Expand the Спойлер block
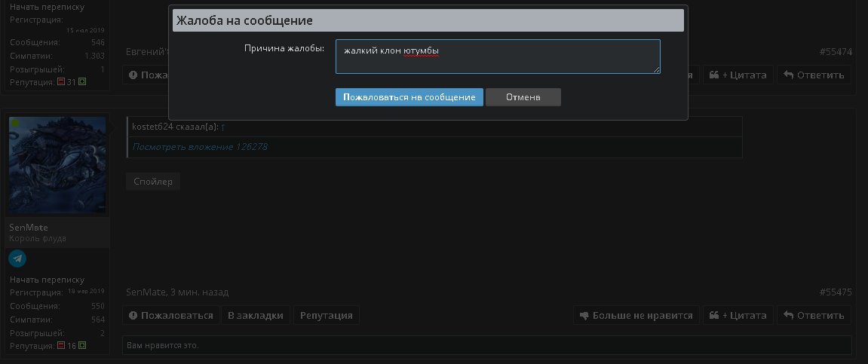The image size is (868, 364). [153, 182]
